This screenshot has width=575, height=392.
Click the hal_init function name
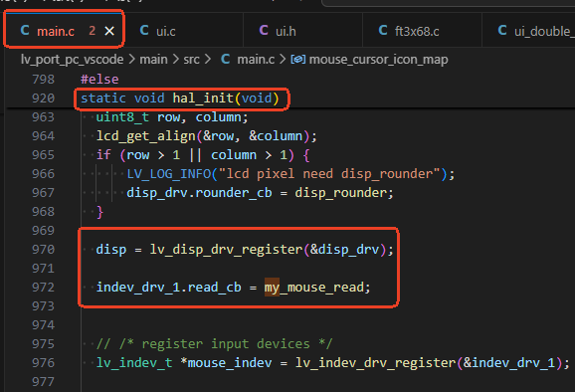[x=203, y=98]
